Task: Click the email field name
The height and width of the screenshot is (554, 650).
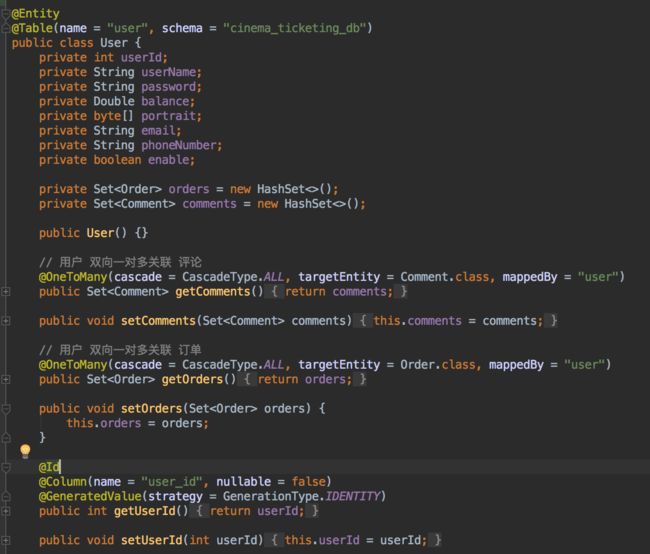Action: [158, 131]
